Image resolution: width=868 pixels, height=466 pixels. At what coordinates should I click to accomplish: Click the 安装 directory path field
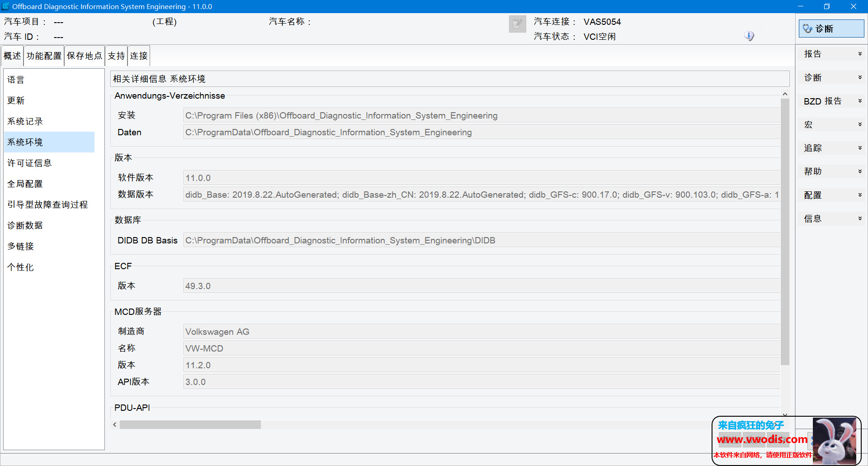click(481, 115)
